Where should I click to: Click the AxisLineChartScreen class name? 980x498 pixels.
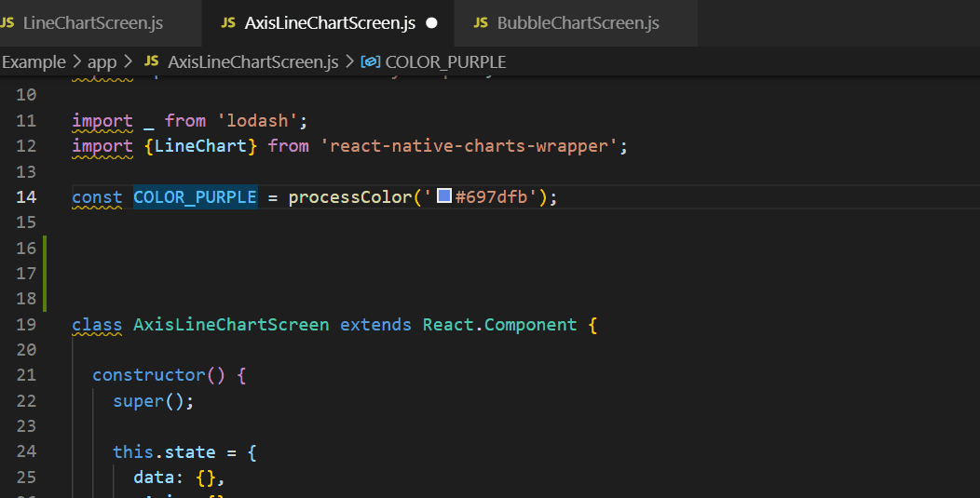[x=231, y=324]
